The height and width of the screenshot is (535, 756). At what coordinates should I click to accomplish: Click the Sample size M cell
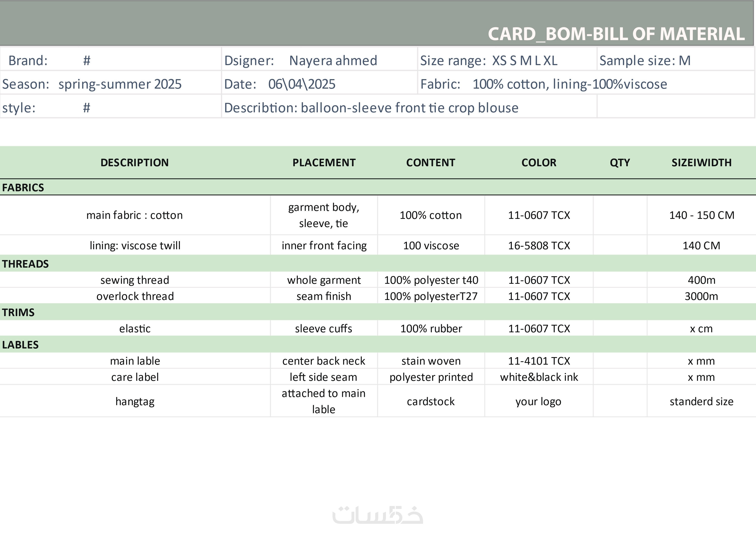click(x=645, y=61)
